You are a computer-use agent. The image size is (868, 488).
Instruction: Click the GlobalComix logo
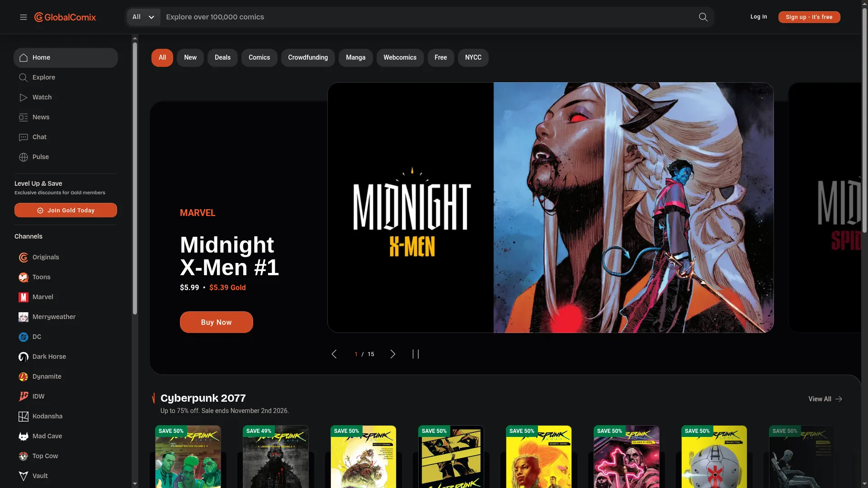pos(65,17)
